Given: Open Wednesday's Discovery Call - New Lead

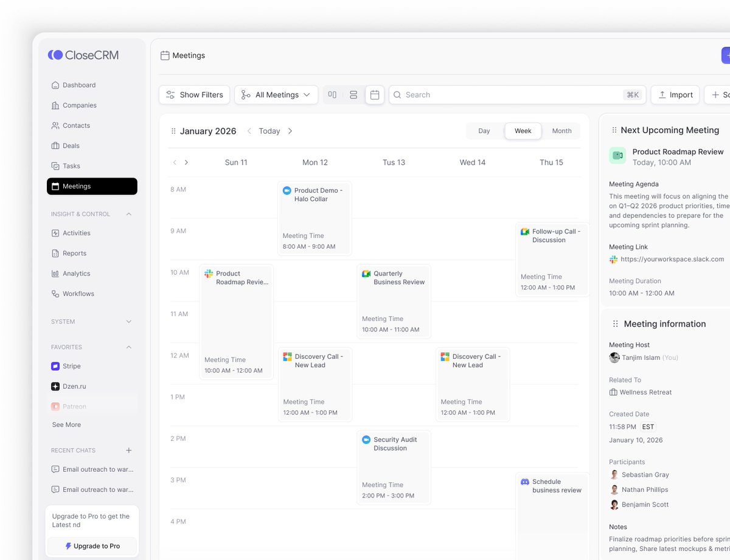Looking at the screenshot, I should (473, 384).
